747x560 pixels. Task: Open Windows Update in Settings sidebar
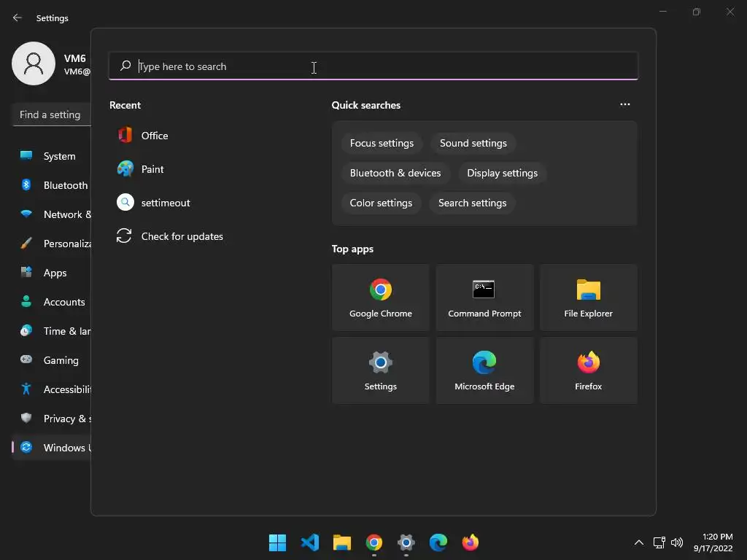pyautogui.click(x=52, y=448)
